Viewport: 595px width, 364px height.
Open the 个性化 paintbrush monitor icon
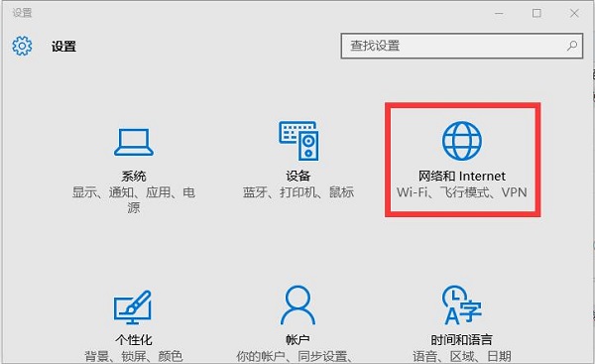point(133,307)
